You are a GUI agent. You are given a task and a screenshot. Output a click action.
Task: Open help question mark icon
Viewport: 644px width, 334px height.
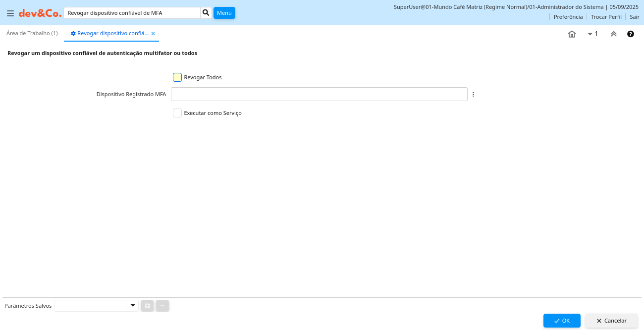631,34
